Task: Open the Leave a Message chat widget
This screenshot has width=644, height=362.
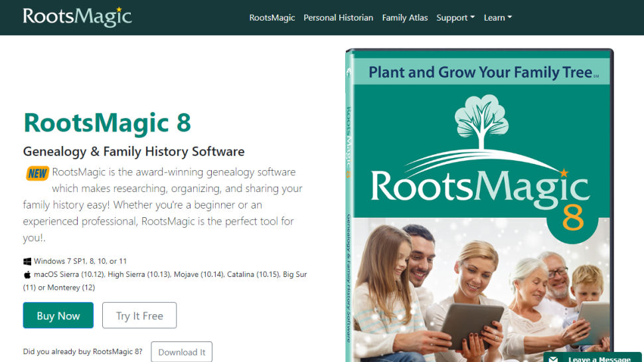Action: pyautogui.click(x=592, y=357)
